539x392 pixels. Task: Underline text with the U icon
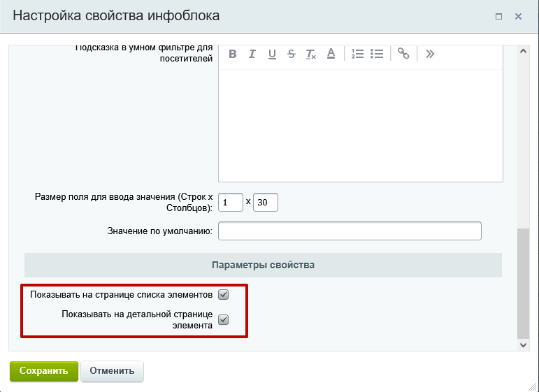pyautogui.click(x=272, y=54)
